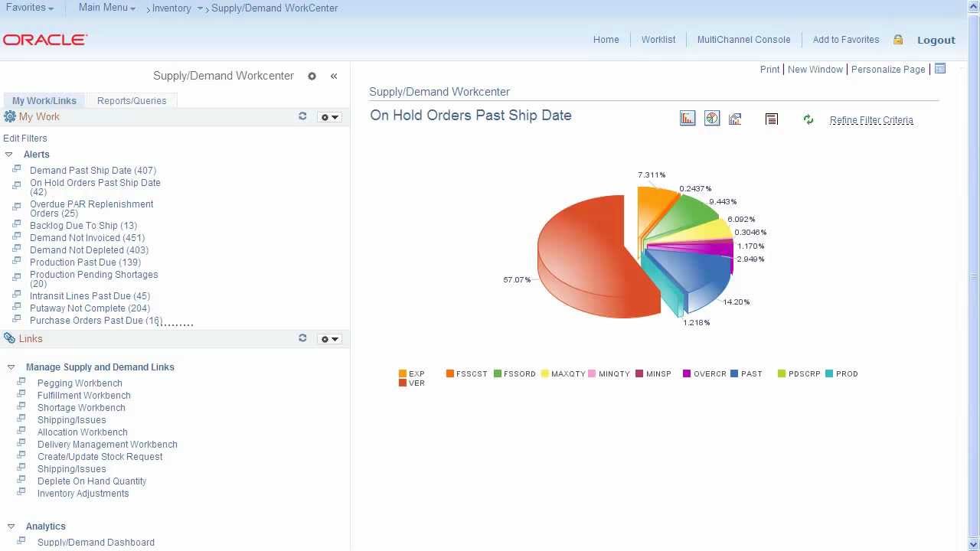Click the Logout link

[x=936, y=40]
